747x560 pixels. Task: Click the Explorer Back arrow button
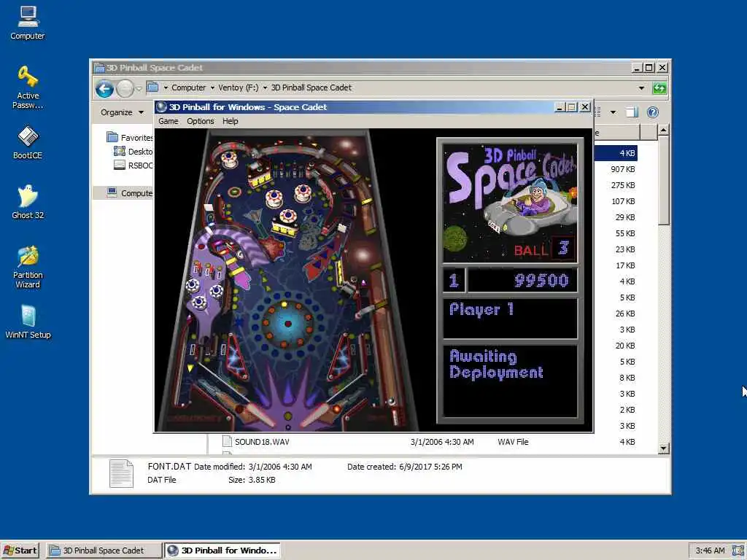104,88
